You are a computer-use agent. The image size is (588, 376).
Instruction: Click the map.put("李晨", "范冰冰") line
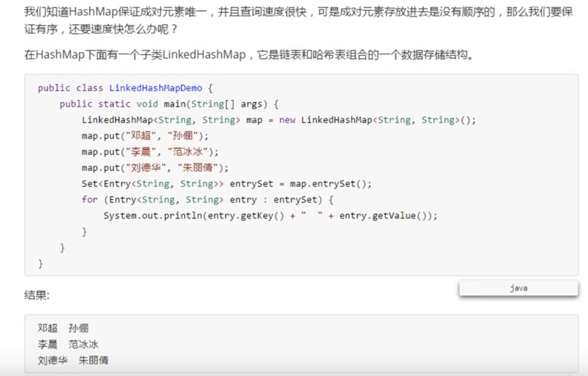point(150,152)
